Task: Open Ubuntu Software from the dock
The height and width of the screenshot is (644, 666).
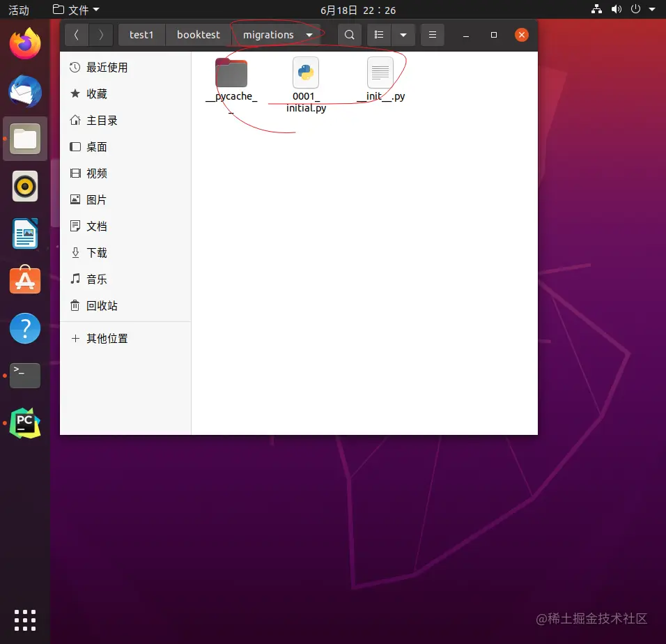Action: [25, 280]
